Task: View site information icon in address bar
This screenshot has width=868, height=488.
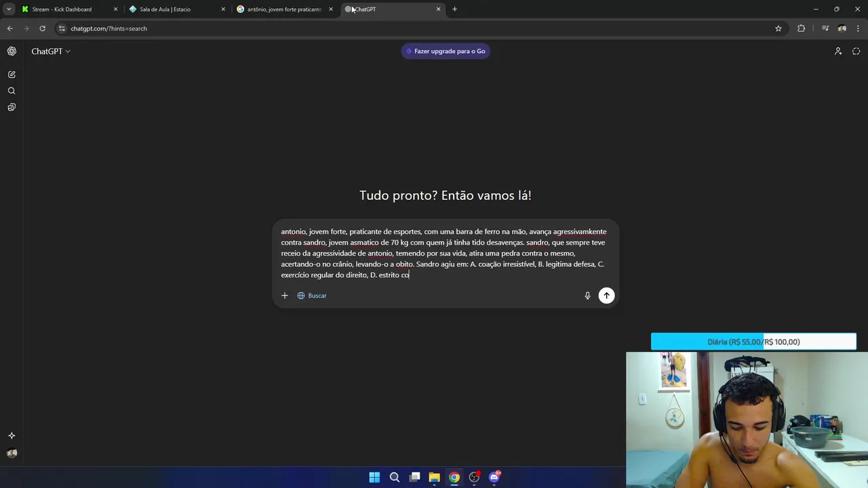Action: click(62, 28)
